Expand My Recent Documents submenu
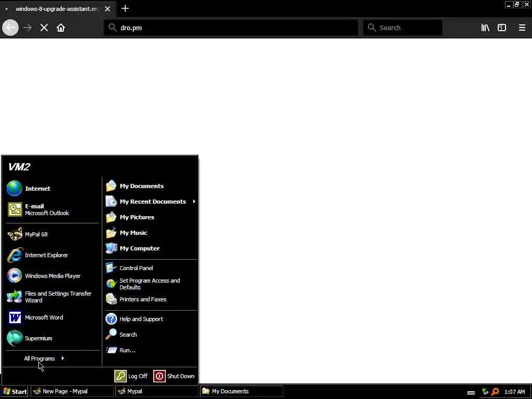The height and width of the screenshot is (399, 532). 151,202
